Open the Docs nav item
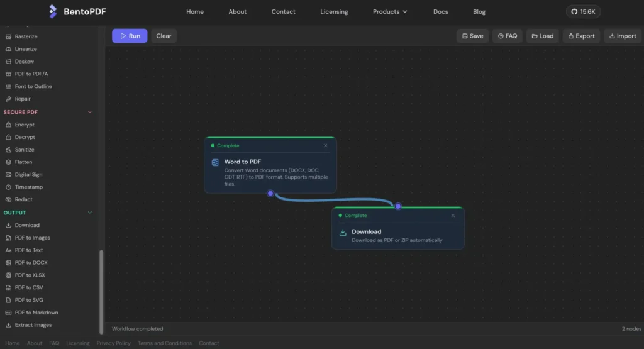Screen dimensions: 644x349 440,12
